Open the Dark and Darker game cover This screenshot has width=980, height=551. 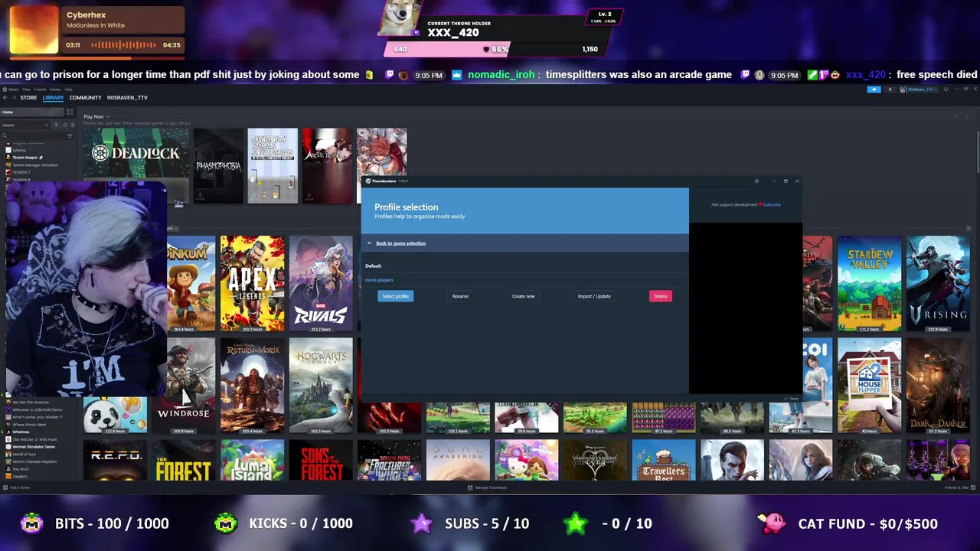point(938,386)
